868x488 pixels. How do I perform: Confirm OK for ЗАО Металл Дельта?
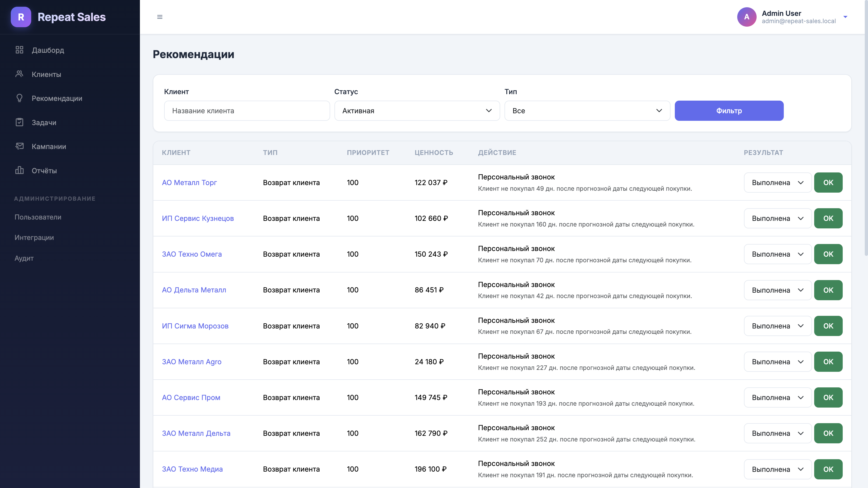click(x=828, y=433)
